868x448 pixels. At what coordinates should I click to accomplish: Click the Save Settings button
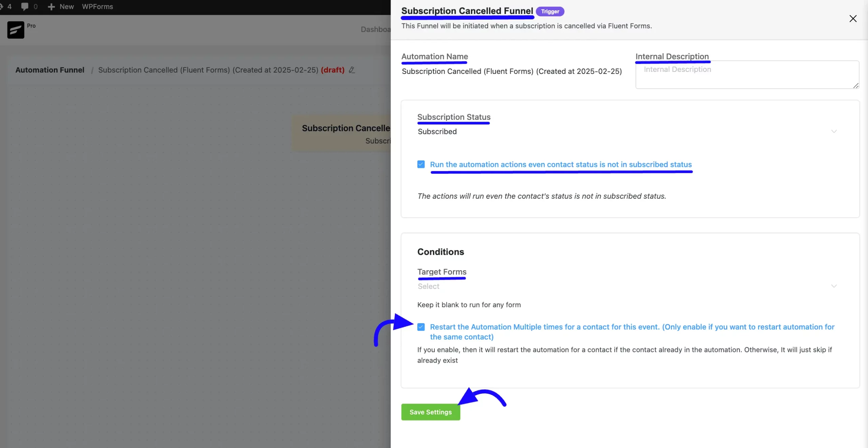(431, 412)
